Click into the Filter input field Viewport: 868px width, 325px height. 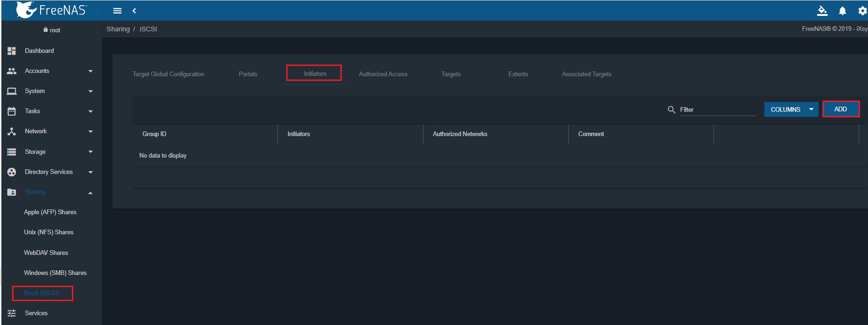click(x=717, y=109)
